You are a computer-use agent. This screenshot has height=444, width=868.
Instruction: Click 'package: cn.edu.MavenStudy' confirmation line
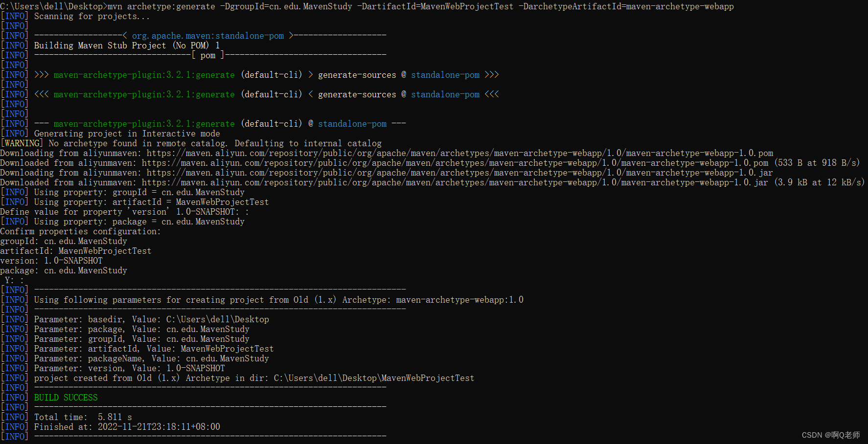coord(64,270)
